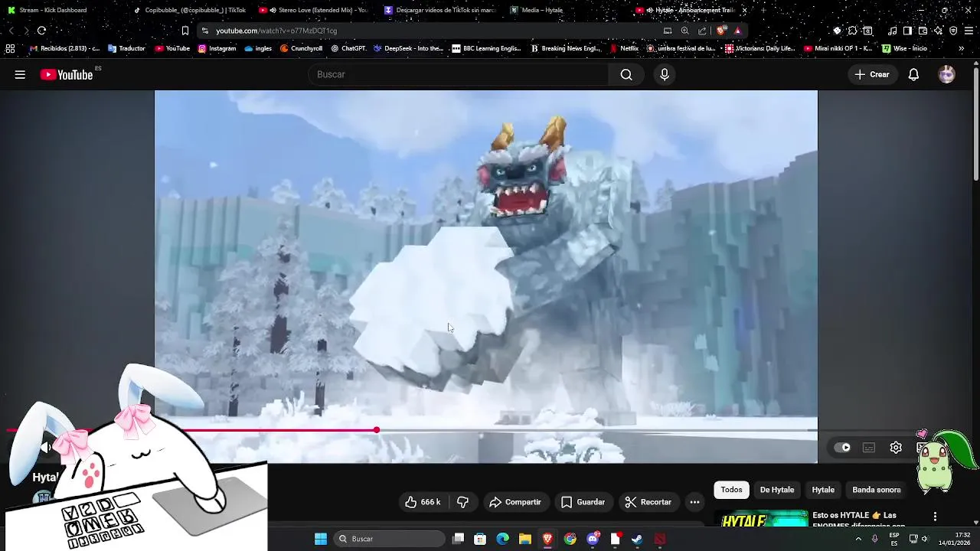Open the Crunchyroll bookmark
Screen dimensions: 980x551
[301, 48]
